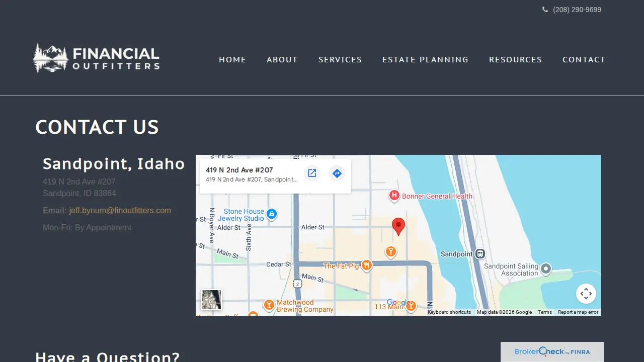This screenshot has height=362, width=644.
Task: Click the orange bar marker below the pin
Action: click(391, 251)
